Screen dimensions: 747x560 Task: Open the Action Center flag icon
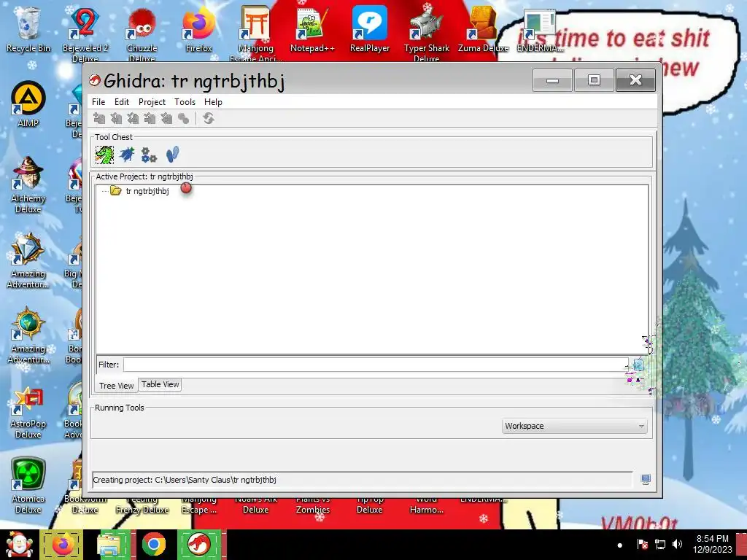click(643, 544)
